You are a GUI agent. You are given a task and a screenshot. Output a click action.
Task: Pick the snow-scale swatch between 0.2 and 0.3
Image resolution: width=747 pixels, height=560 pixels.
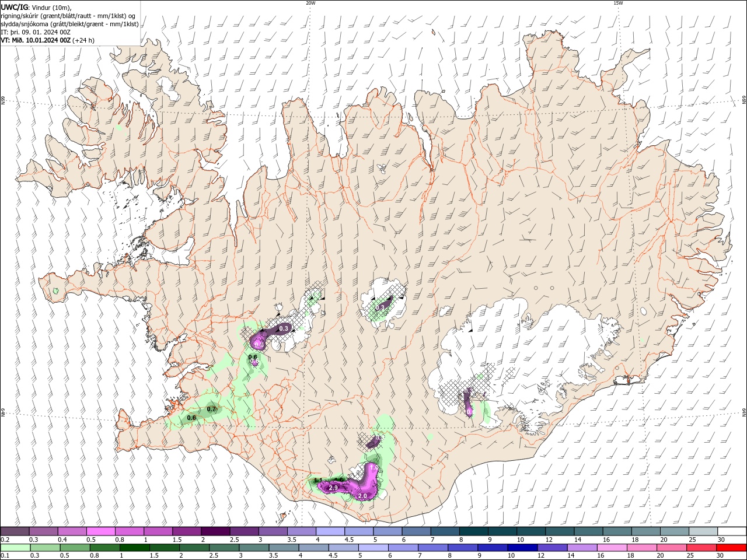(x=15, y=531)
